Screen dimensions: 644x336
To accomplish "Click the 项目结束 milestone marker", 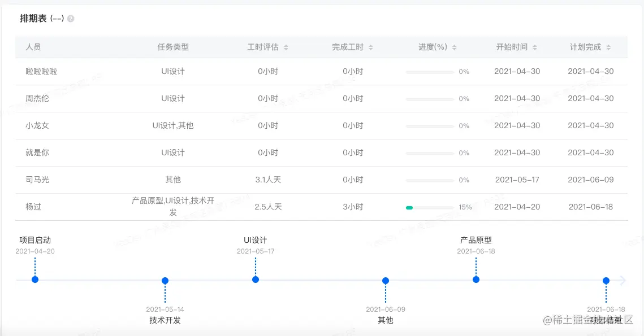I will [606, 280].
